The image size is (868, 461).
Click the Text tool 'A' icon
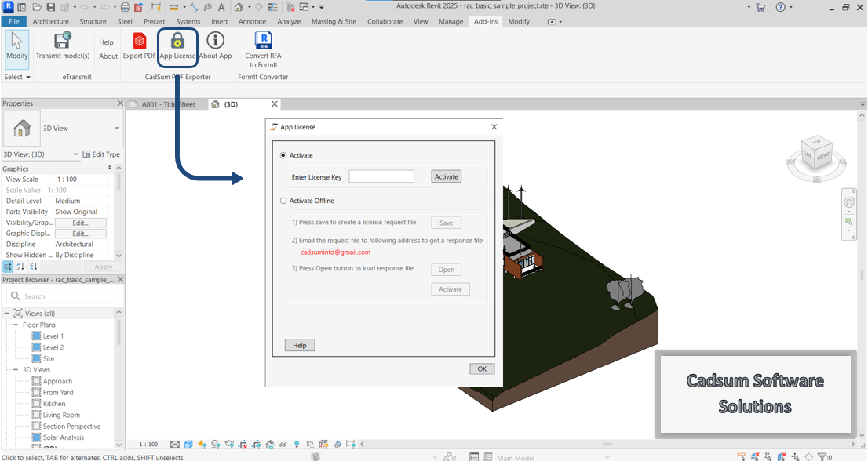coord(221,7)
